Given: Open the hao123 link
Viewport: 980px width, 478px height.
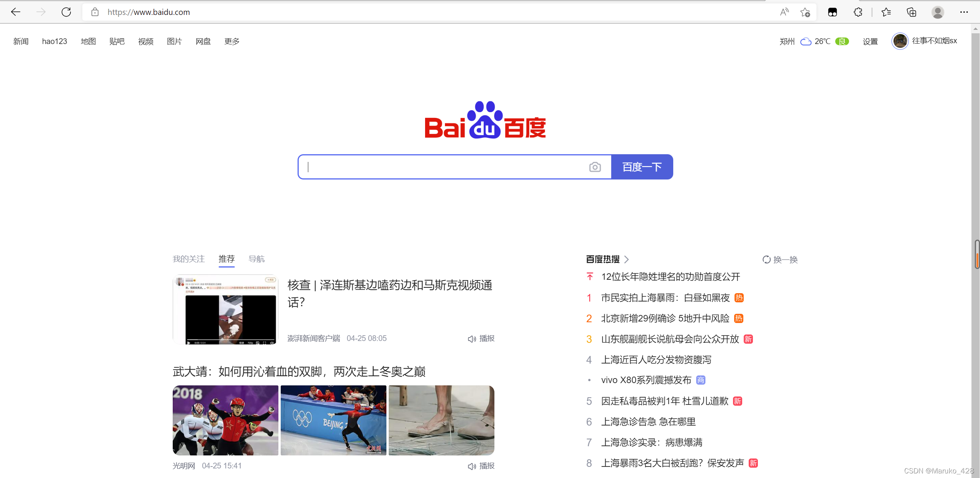Looking at the screenshot, I should (x=54, y=41).
